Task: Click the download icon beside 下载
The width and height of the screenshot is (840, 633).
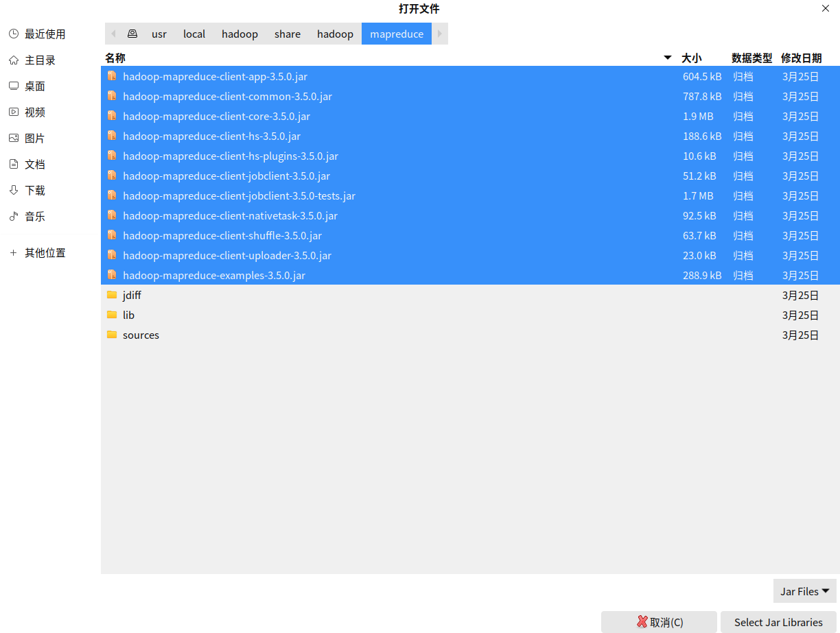Action: (x=14, y=190)
